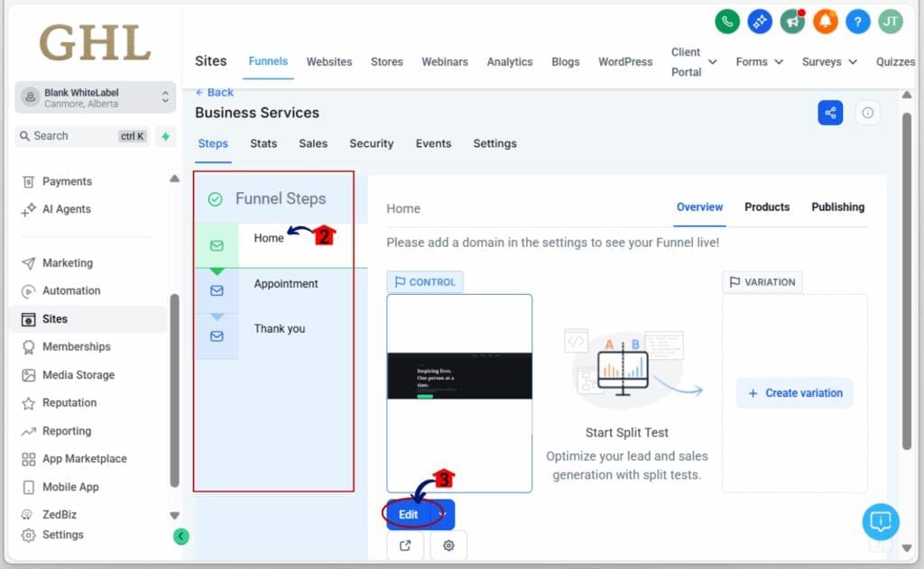Switch to the Sales tab
The height and width of the screenshot is (569, 924).
(x=313, y=143)
